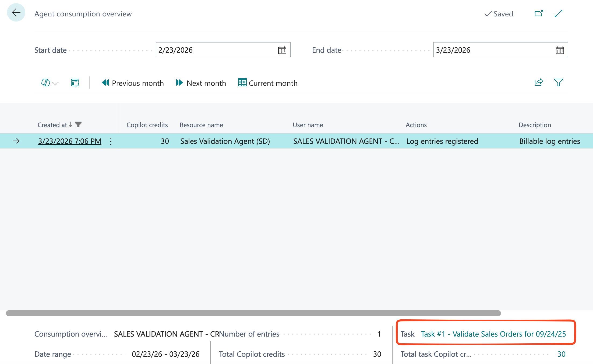Viewport: 593px width, 364px height.
Task: Open page in new window icon
Action: pyautogui.click(x=539, y=13)
